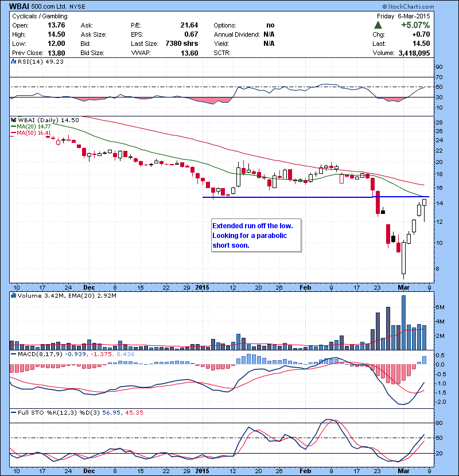This screenshot has width=459, height=476.
Task: Click the Open value 13.76
Action: pos(56,25)
